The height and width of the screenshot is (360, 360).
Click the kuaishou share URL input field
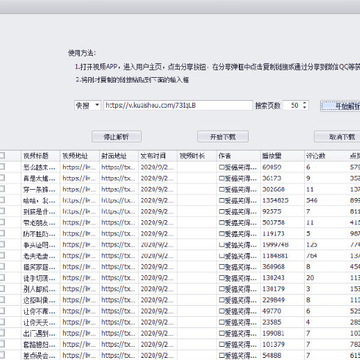(x=178, y=106)
